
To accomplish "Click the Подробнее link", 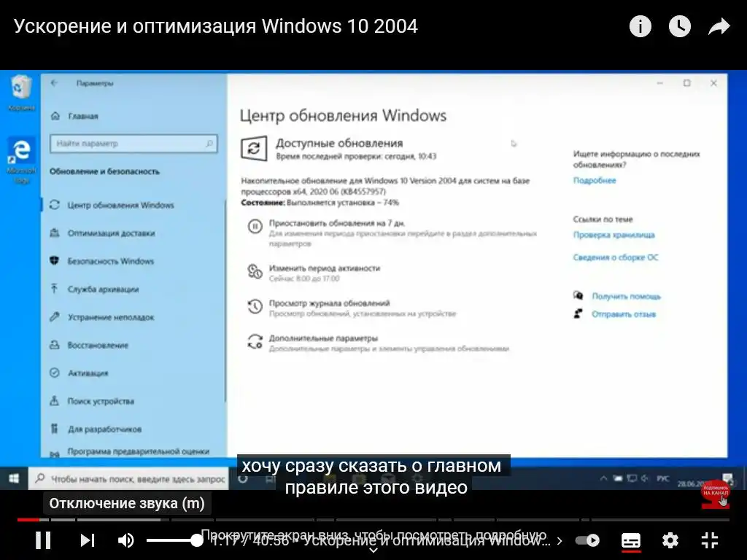I will coord(594,181).
